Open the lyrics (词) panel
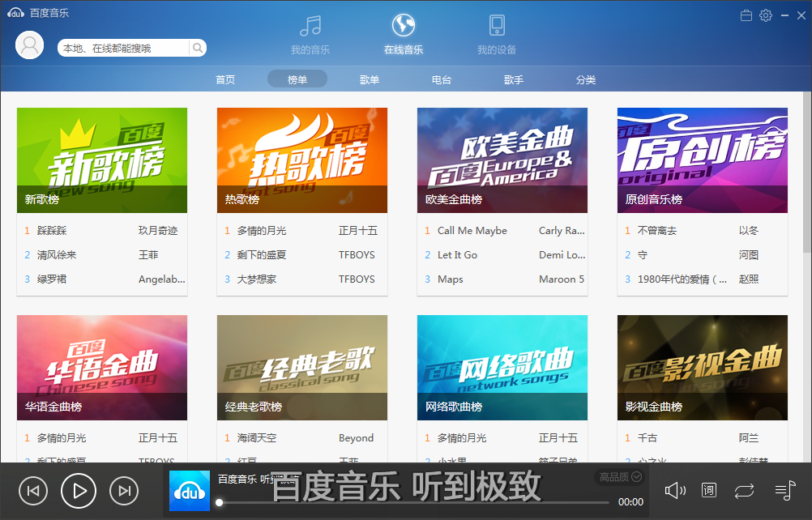Viewport: 812px width, 520px height. (709, 490)
